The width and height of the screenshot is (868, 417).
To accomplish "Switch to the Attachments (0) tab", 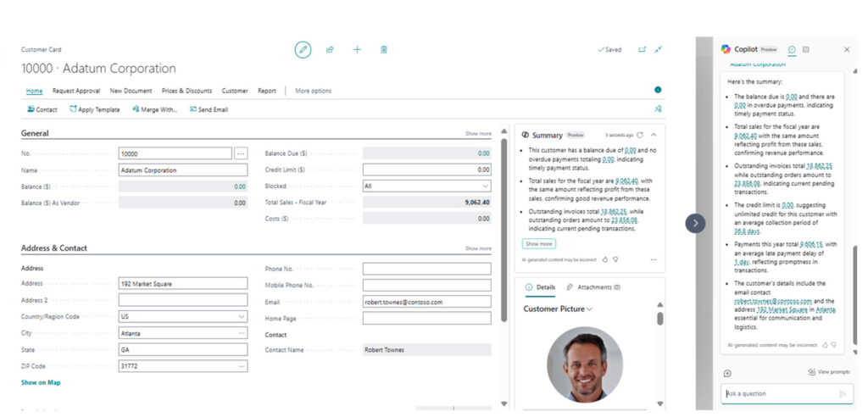I will [593, 287].
